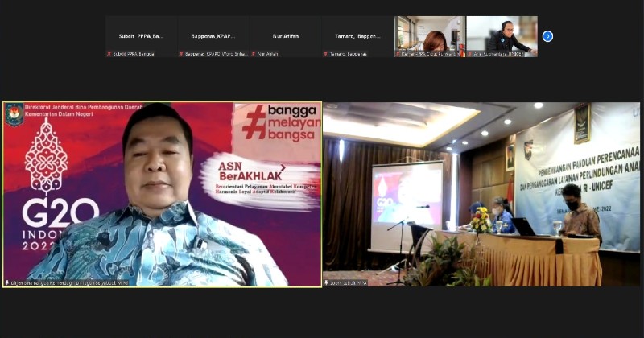Click the Dirjen Bina Bangda name label
The height and width of the screenshot is (338, 644).
click(69, 283)
